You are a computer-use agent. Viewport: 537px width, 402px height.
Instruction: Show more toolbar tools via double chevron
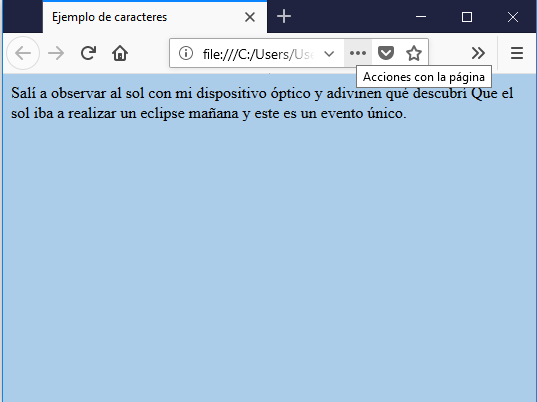478,53
